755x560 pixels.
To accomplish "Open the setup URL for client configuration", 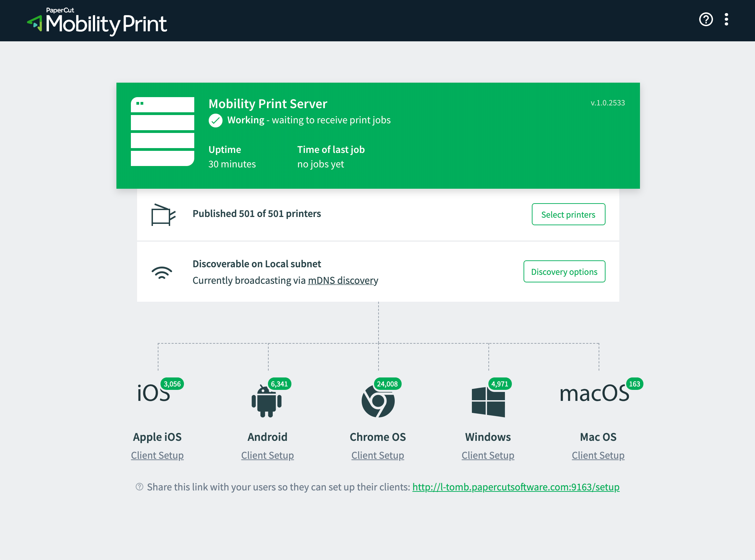I will pos(516,487).
